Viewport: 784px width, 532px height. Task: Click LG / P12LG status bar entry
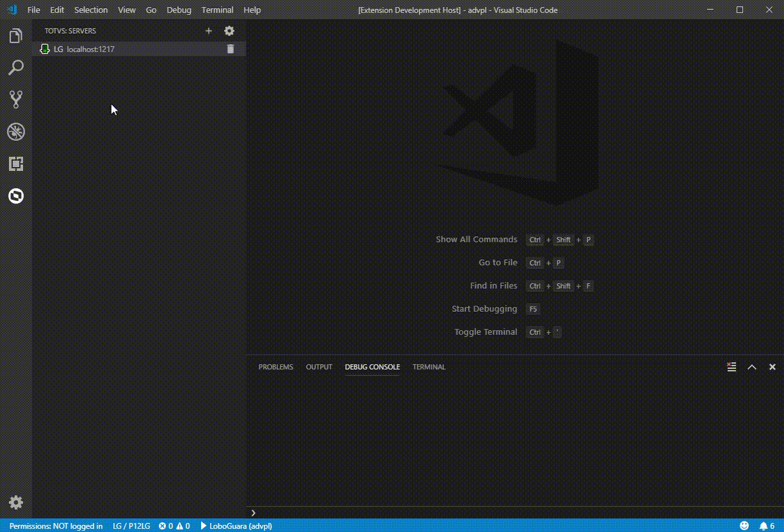[131, 526]
